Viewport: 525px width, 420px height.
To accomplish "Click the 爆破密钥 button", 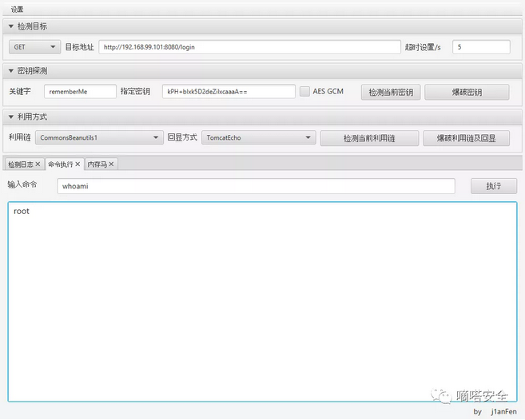I will pos(467,93).
